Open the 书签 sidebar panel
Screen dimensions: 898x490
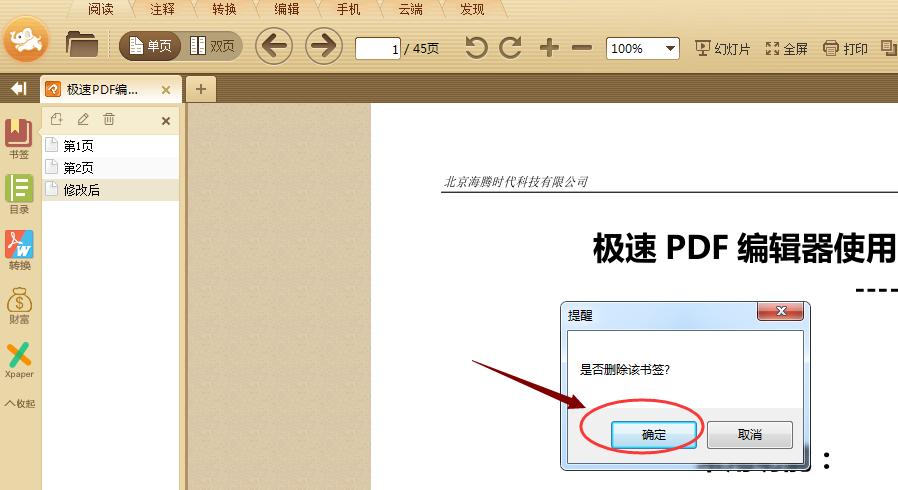coord(19,139)
